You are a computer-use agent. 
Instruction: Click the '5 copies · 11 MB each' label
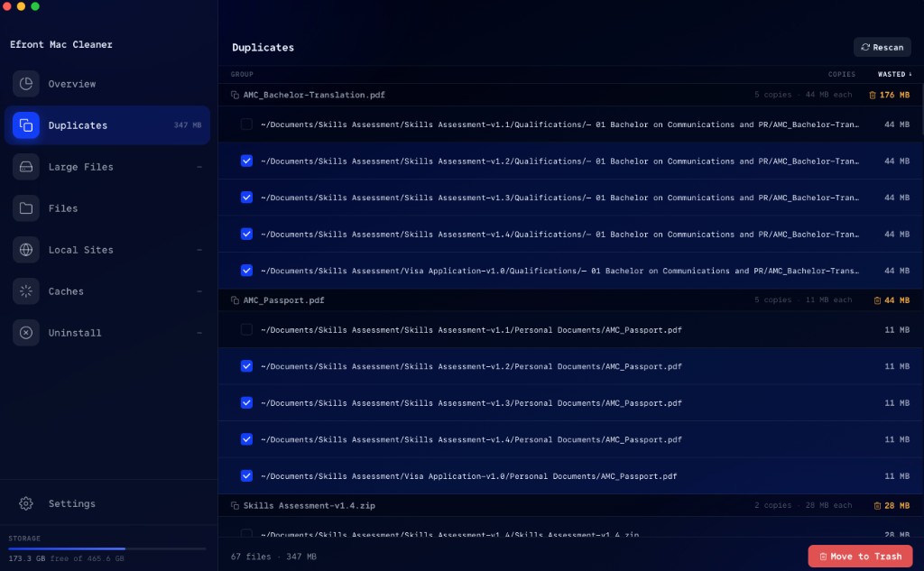[803, 300]
